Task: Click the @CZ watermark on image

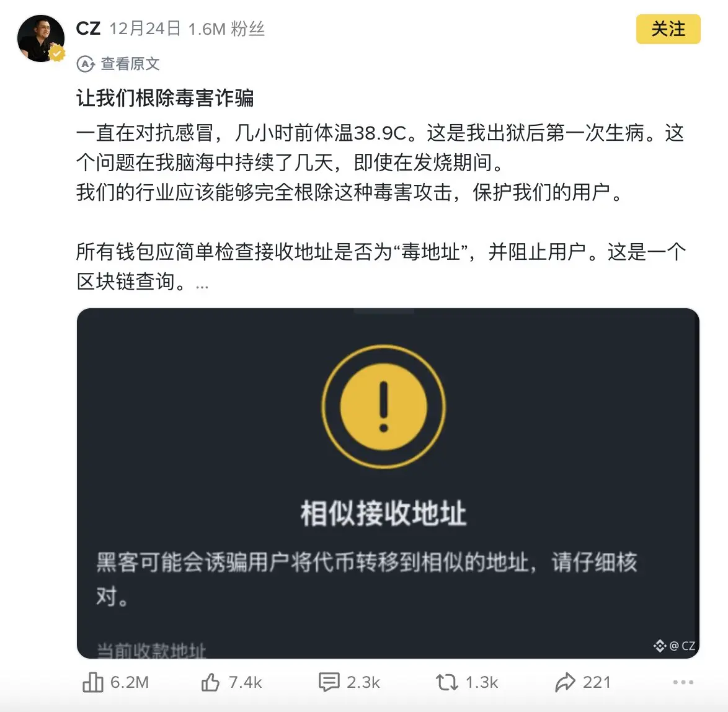Action: tap(675, 646)
